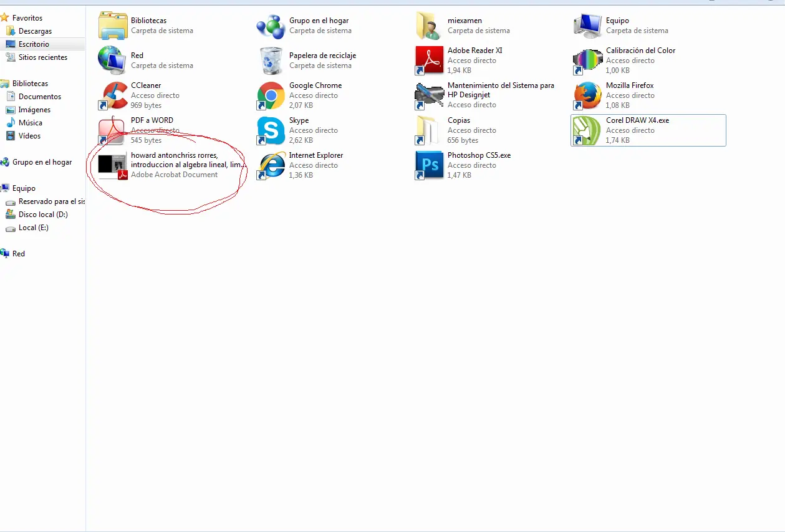Image resolution: width=785 pixels, height=532 pixels.
Task: Select the Internet Explorer shortcut icon
Action: click(x=271, y=165)
